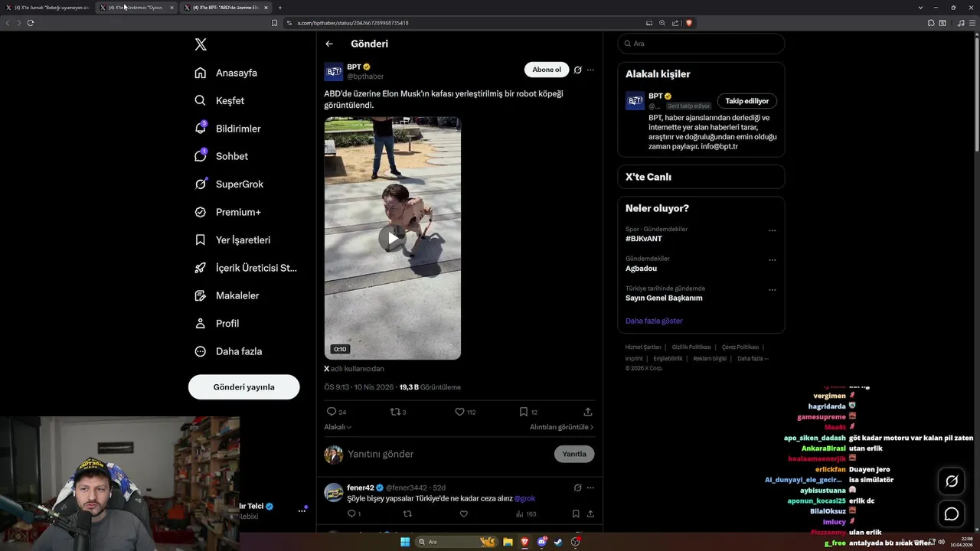
Task: Open account menu dots beside Telci
Action: (302, 510)
